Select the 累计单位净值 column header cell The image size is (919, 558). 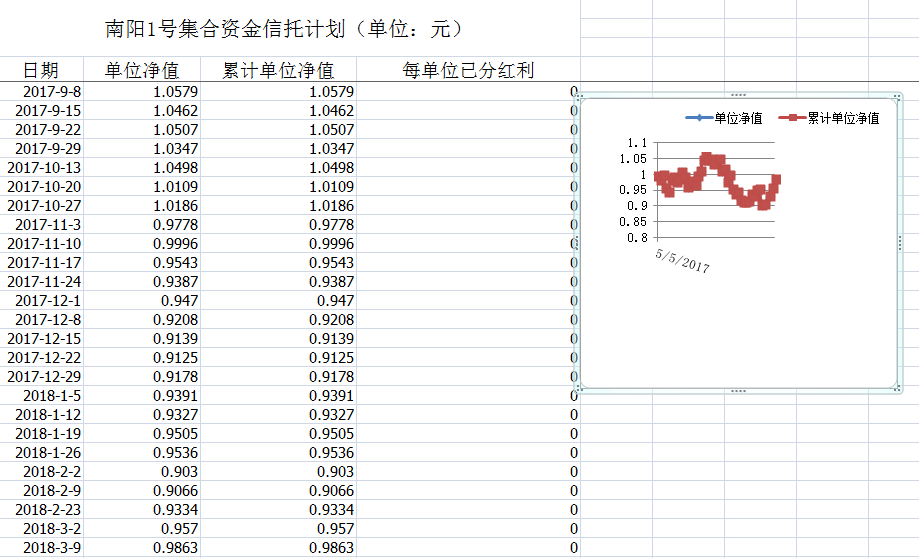278,70
